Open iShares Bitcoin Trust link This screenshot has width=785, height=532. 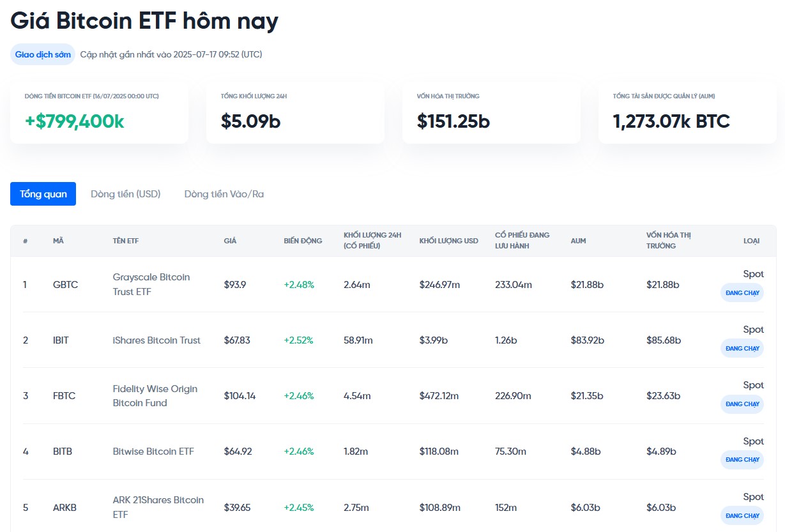(156, 340)
